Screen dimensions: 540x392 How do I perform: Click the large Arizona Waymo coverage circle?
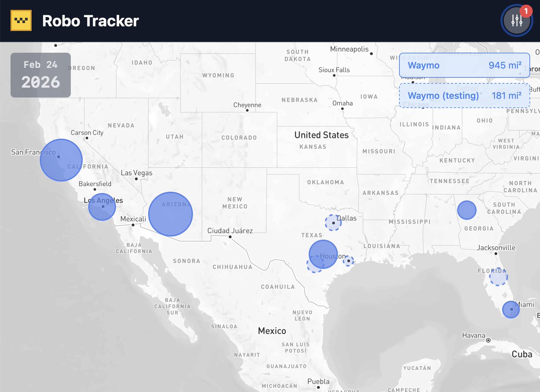(x=171, y=214)
